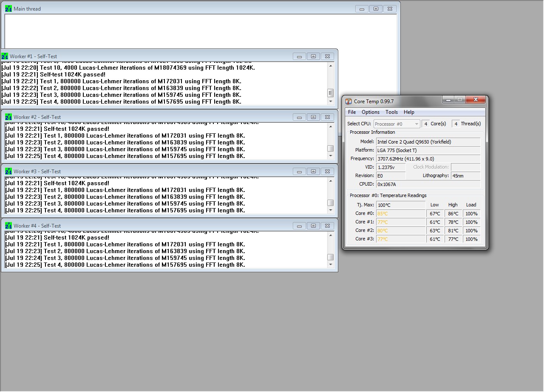Click the Prime95 icon in Main thread title bar
The width and height of the screenshot is (544, 392).
pyautogui.click(x=8, y=8)
